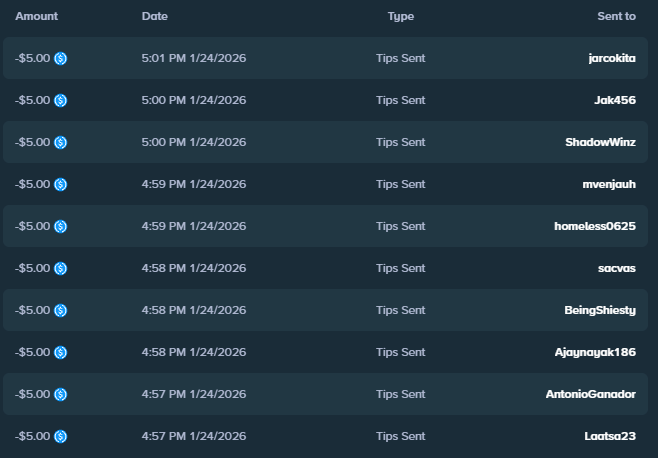Select the date cell in the Laatsa23 row
Image resolution: width=658 pixels, height=458 pixels.
[x=194, y=436]
